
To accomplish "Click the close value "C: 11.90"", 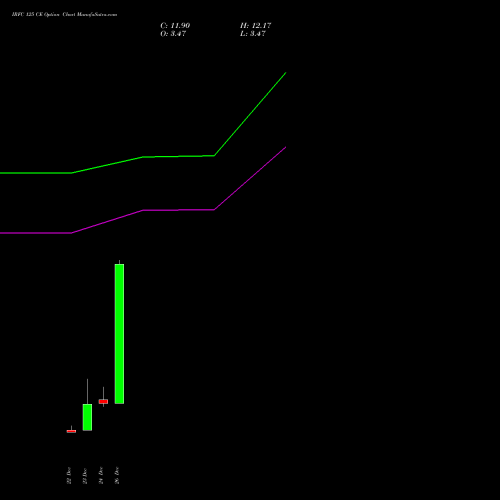I will [175, 26].
